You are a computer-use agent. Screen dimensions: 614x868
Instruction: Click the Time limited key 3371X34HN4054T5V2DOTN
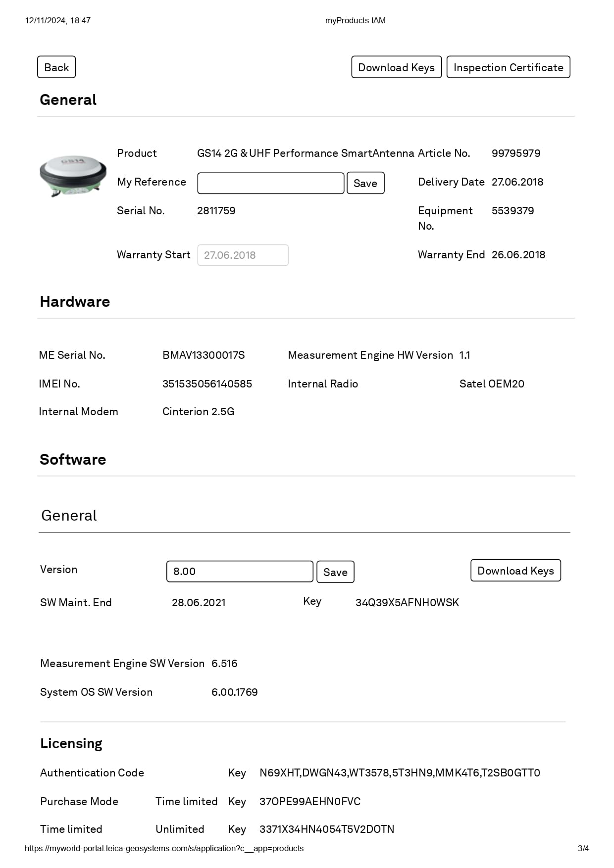click(x=327, y=829)
